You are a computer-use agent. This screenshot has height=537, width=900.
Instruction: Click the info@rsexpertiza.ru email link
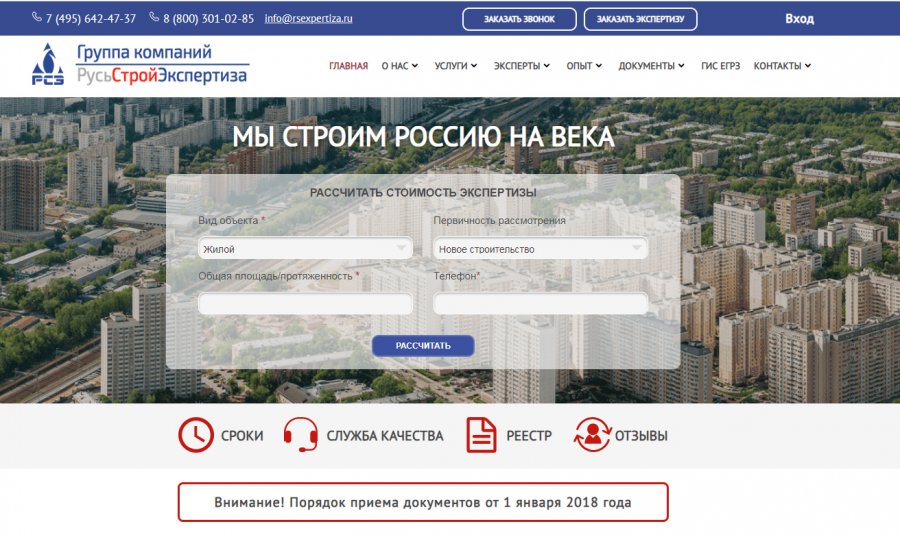pos(309,18)
